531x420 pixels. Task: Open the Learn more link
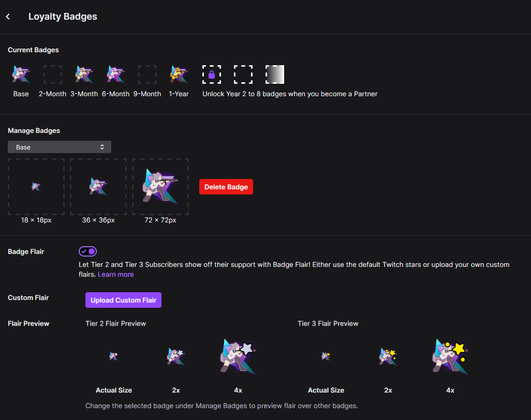pyautogui.click(x=116, y=275)
